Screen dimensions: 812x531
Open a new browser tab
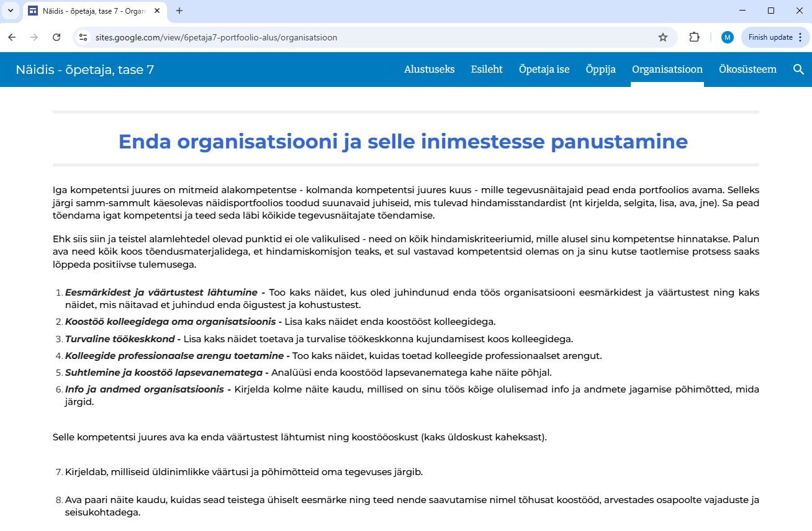tap(179, 11)
